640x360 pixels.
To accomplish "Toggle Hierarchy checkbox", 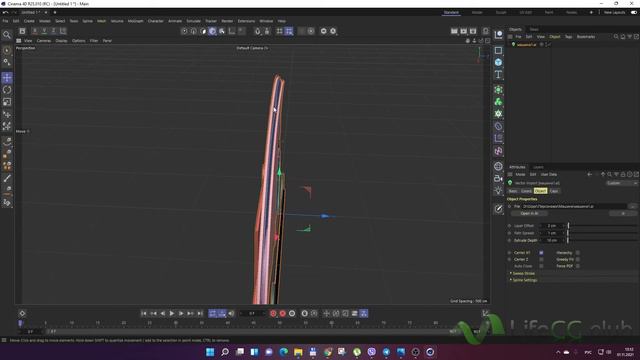I will coord(578,253).
